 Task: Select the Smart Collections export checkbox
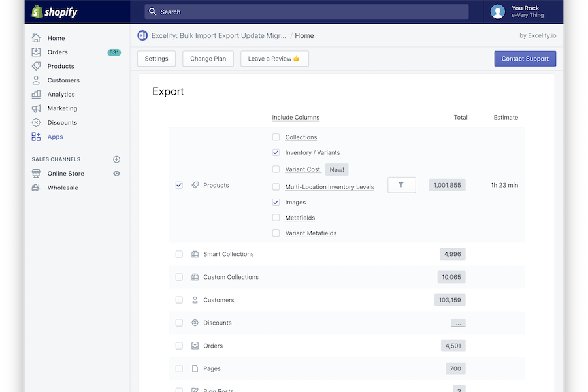click(179, 254)
